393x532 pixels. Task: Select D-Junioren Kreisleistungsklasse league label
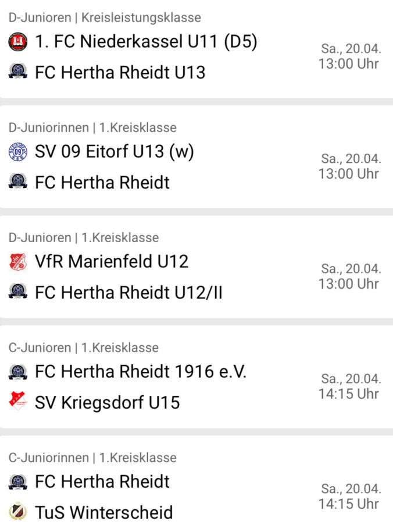[x=105, y=17]
